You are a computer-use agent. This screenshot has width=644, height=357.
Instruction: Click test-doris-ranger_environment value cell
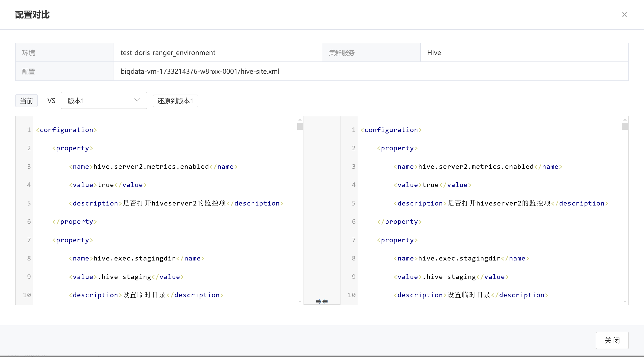pyautogui.click(x=218, y=53)
